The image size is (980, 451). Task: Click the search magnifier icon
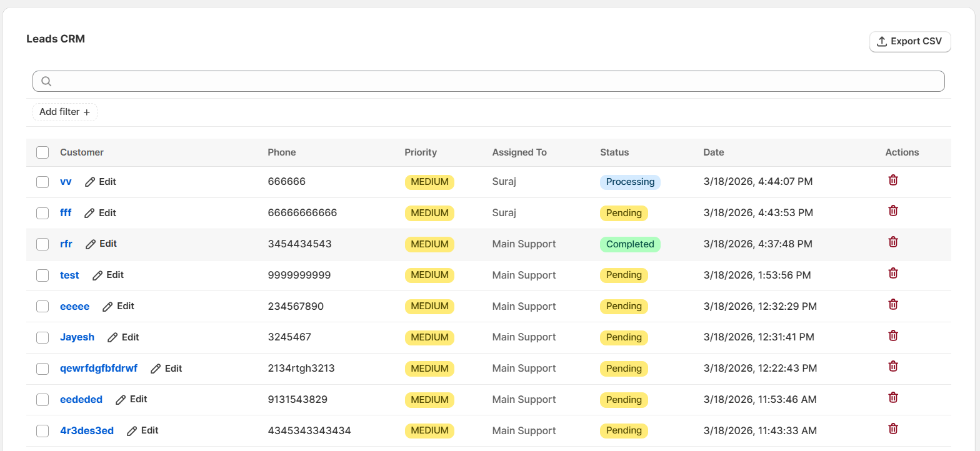point(46,81)
